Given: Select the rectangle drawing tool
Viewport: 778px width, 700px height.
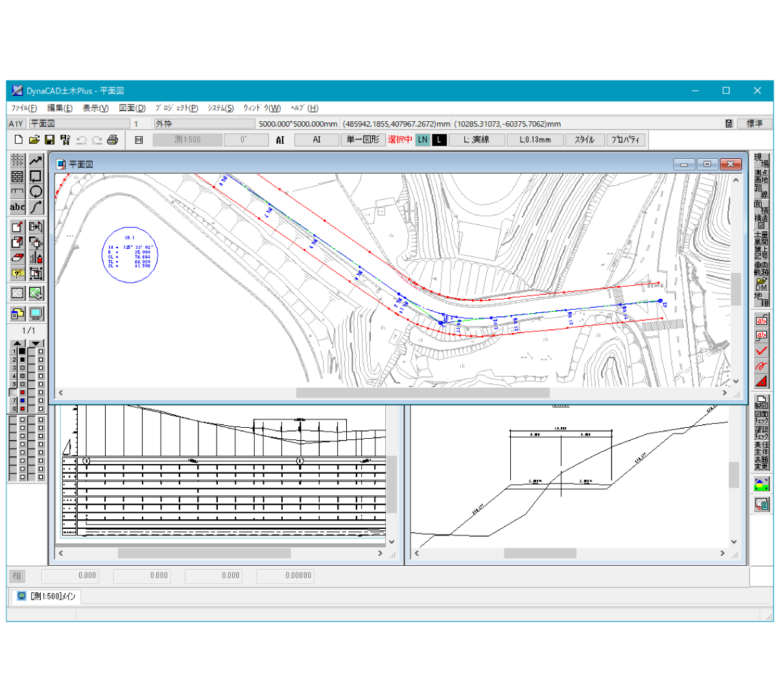Looking at the screenshot, I should pos(36,176).
